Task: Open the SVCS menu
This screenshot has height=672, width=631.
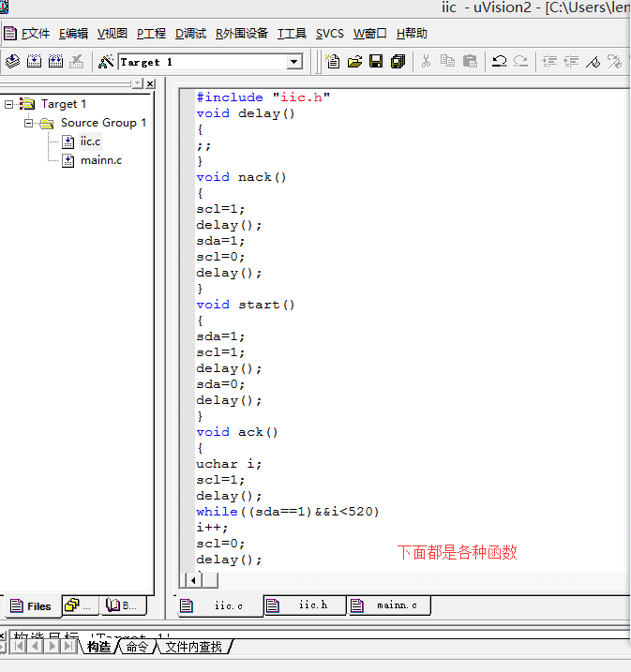Action: (x=330, y=34)
